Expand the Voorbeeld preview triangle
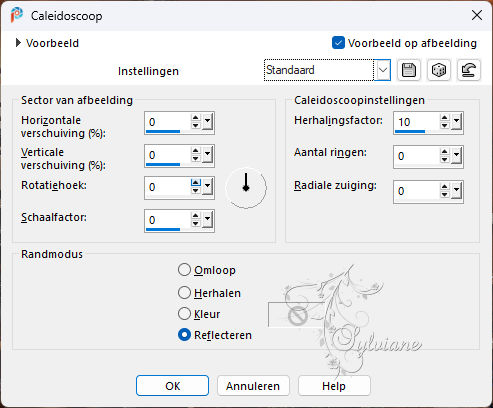Screen dimensions: 493x408 coord(18,43)
